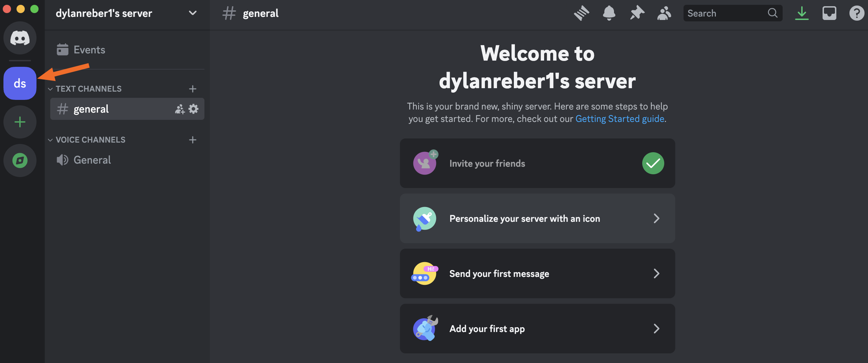
Task: Select the general text channel
Action: click(127, 109)
